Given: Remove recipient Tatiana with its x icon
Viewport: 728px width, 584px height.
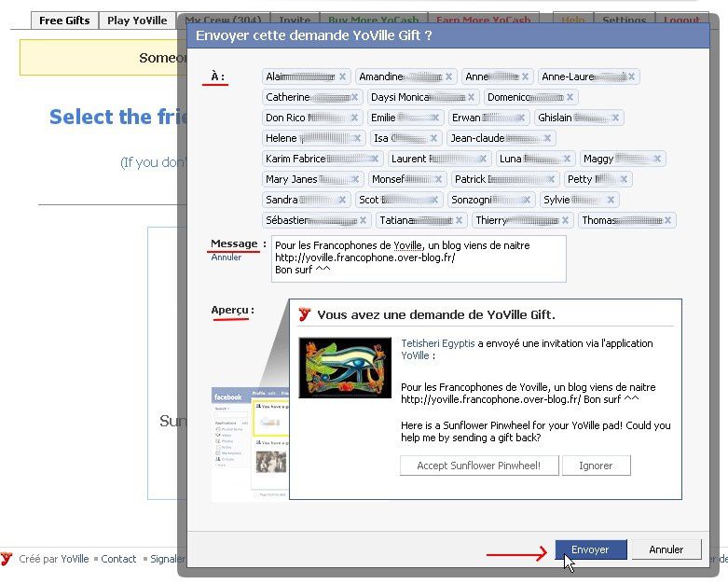Looking at the screenshot, I should [x=459, y=220].
